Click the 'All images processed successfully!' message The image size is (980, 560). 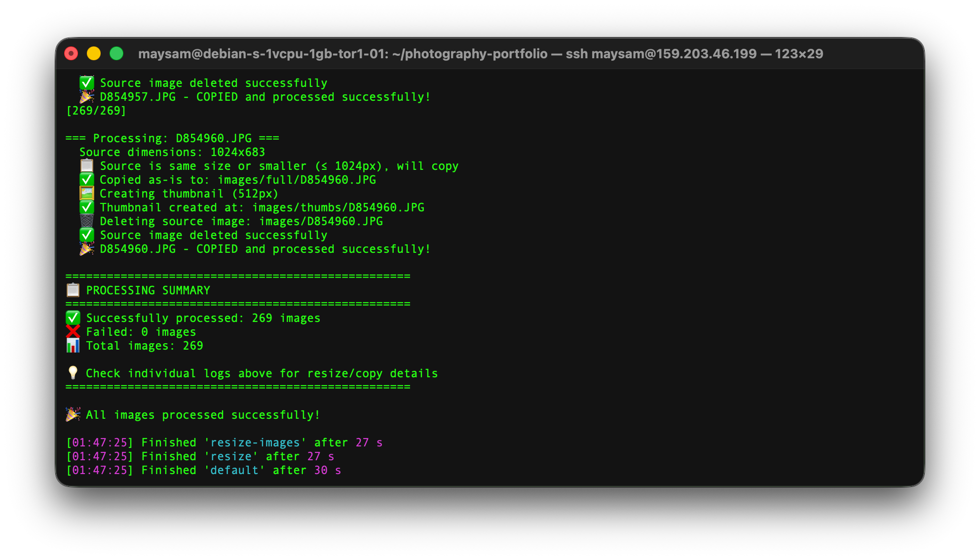(x=203, y=415)
